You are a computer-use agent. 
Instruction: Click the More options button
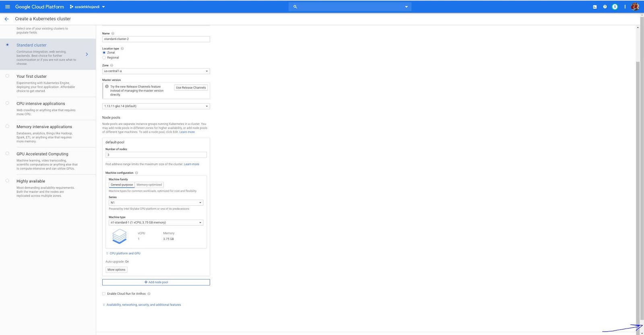(x=116, y=270)
